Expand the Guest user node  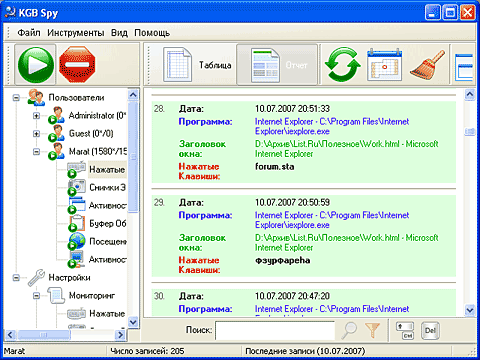pyautogui.click(x=36, y=134)
